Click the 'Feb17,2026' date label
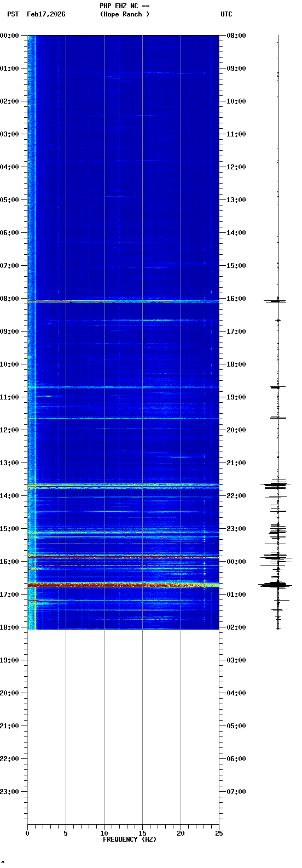This screenshot has height=868, width=302. [46, 14]
